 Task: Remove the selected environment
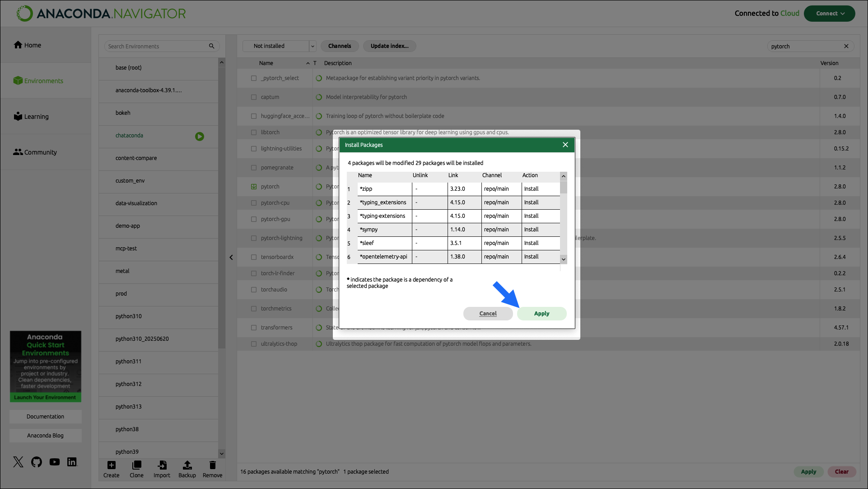[212, 469]
